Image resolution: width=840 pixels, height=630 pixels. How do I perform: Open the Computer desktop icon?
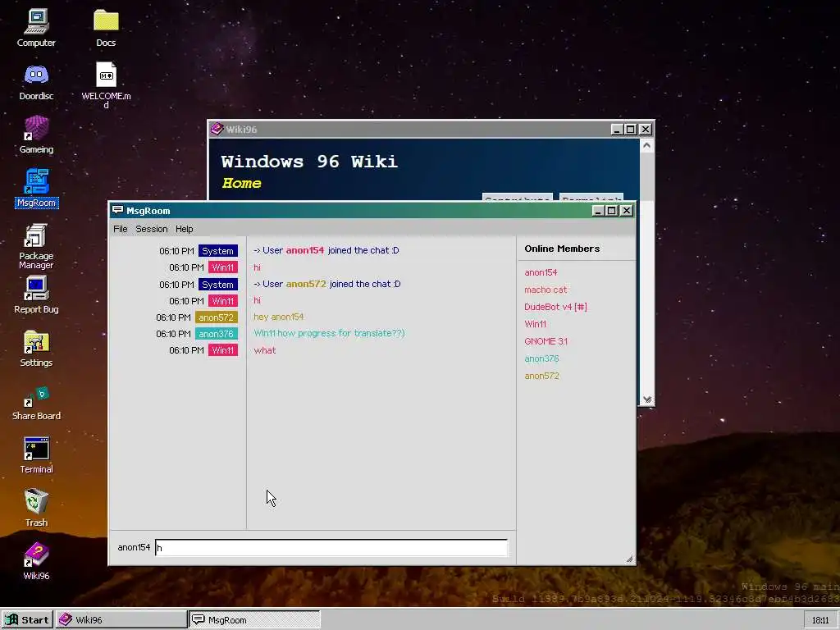[36, 29]
